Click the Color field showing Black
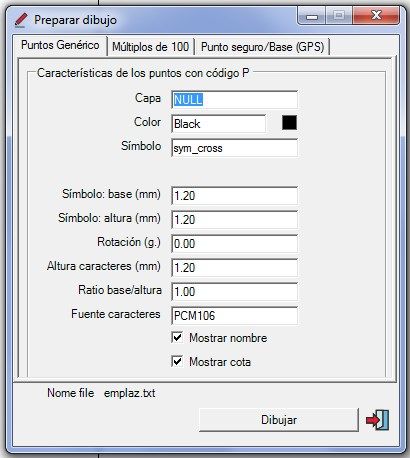The width and height of the screenshot is (410, 458). pos(219,124)
